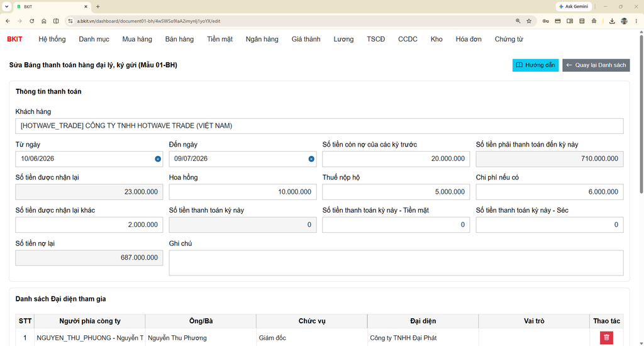Open the CCDC menu

(x=408, y=39)
